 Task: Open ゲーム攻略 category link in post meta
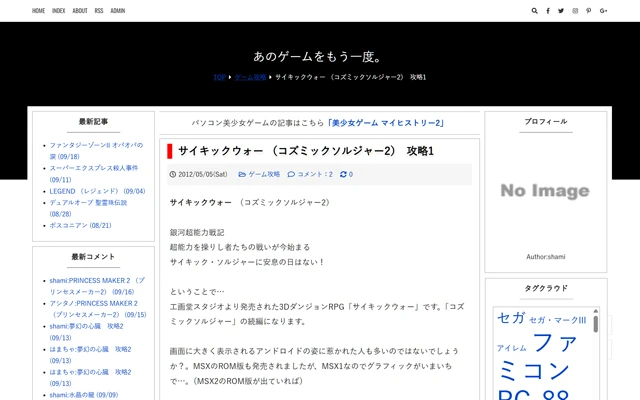click(x=264, y=174)
